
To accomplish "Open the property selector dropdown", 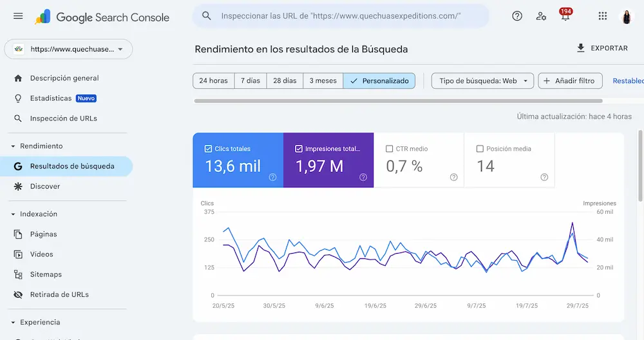I will (68, 50).
